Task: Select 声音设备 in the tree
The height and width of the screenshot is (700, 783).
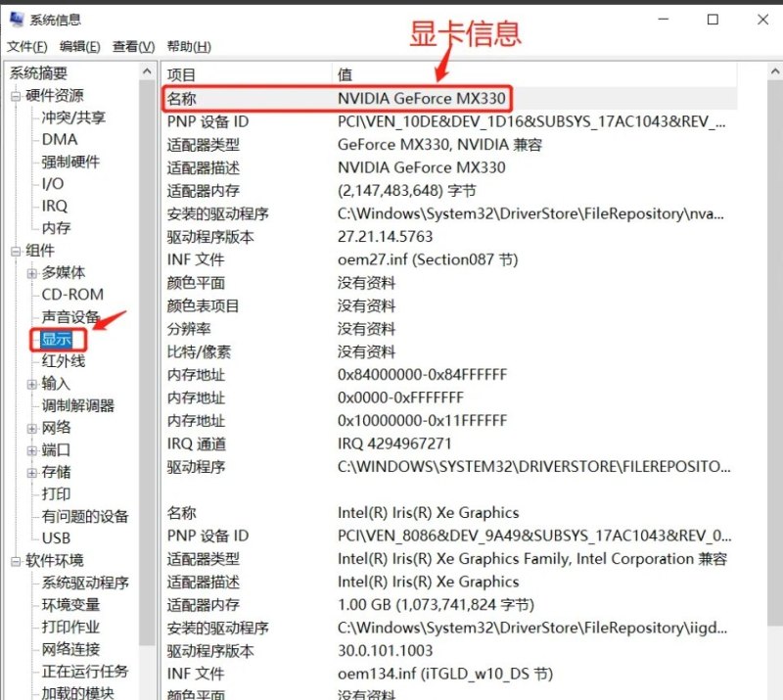Action: [70, 317]
